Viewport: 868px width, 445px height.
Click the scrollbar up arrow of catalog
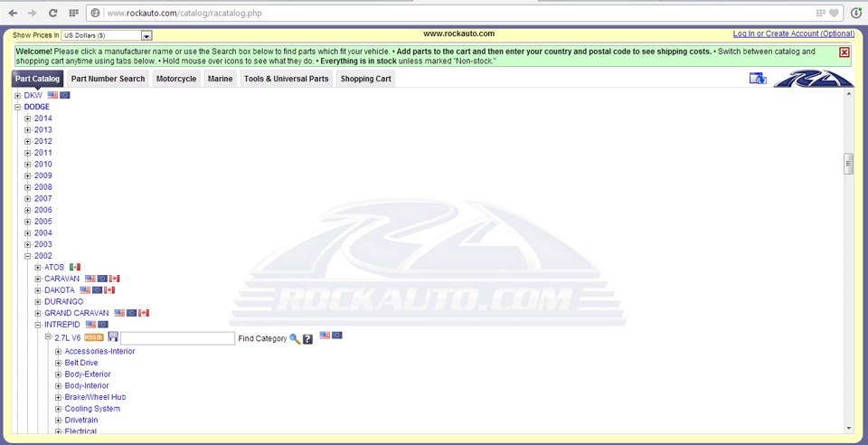pyautogui.click(x=849, y=94)
